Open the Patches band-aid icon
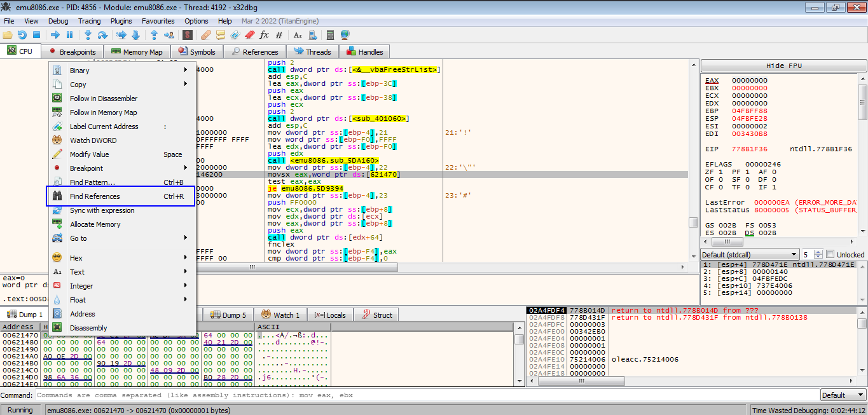868x415 pixels. [x=206, y=35]
